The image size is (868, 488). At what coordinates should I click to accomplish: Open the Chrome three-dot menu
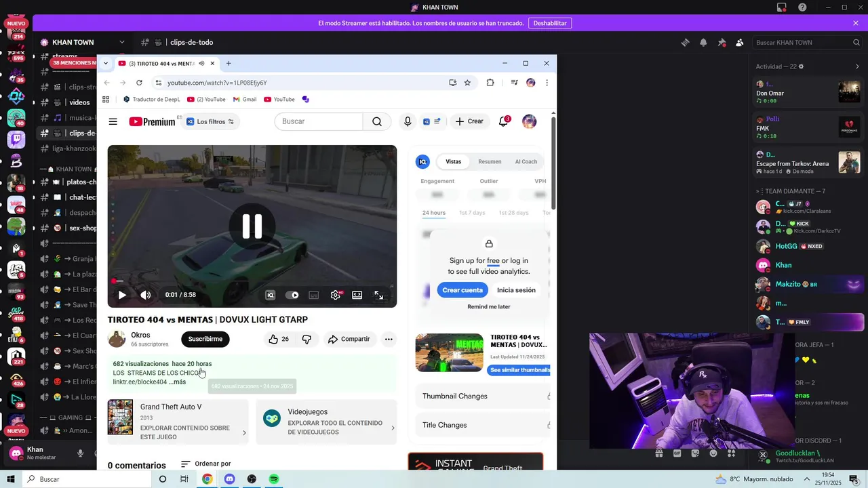(547, 83)
